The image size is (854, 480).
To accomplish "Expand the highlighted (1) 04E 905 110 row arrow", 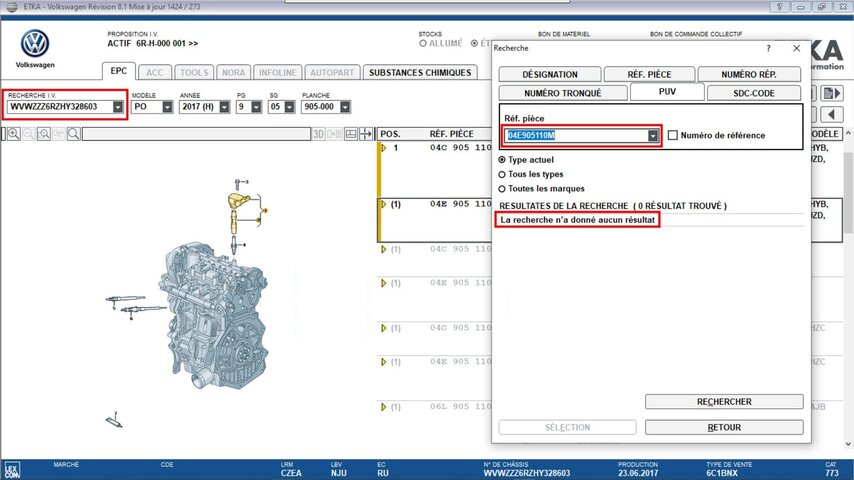I will coord(383,204).
